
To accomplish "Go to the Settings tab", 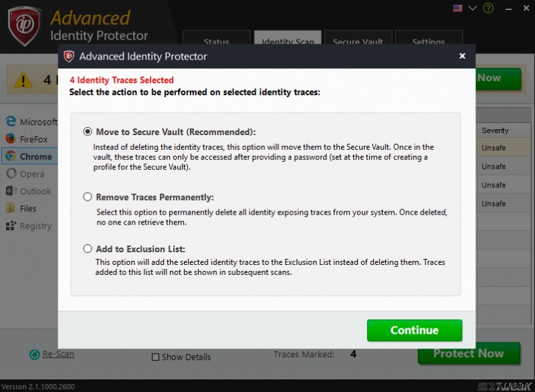I will tap(429, 37).
